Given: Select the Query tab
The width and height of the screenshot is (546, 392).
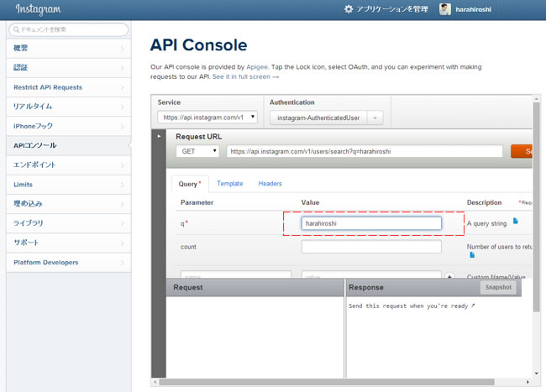Looking at the screenshot, I should pyautogui.click(x=190, y=184).
